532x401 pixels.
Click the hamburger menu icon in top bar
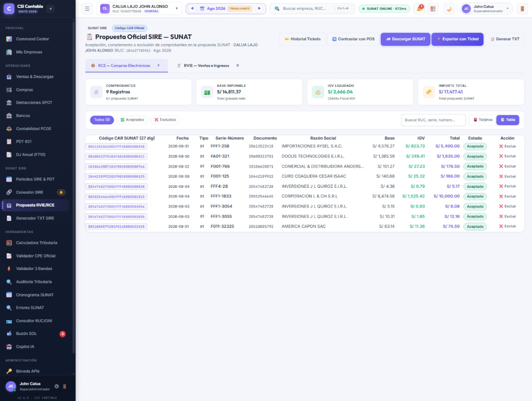[x=87, y=9]
